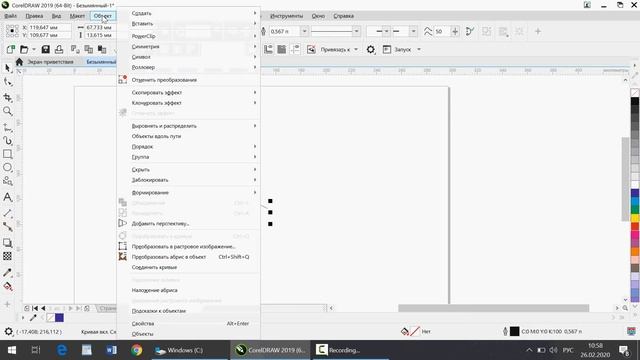Screen dimensions: 640x360
Task: Select the Transparency checkerboard tool
Action: click(x=7, y=256)
